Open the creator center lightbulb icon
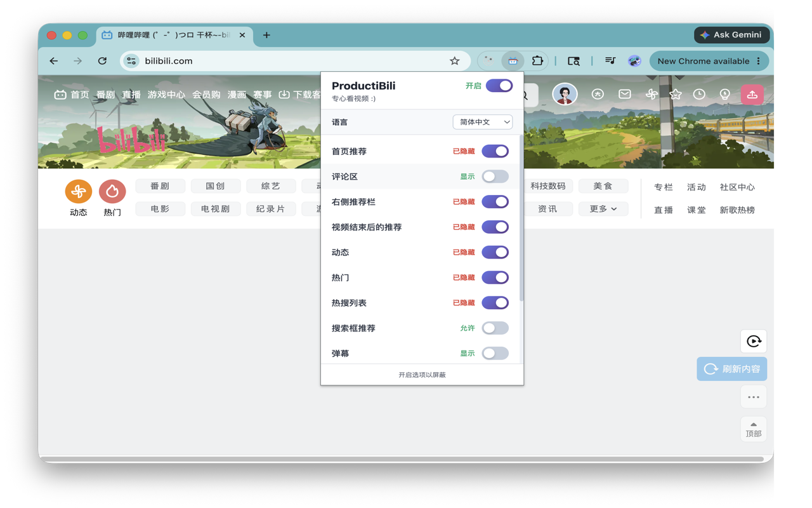This screenshot has width=812, height=508. tap(725, 94)
